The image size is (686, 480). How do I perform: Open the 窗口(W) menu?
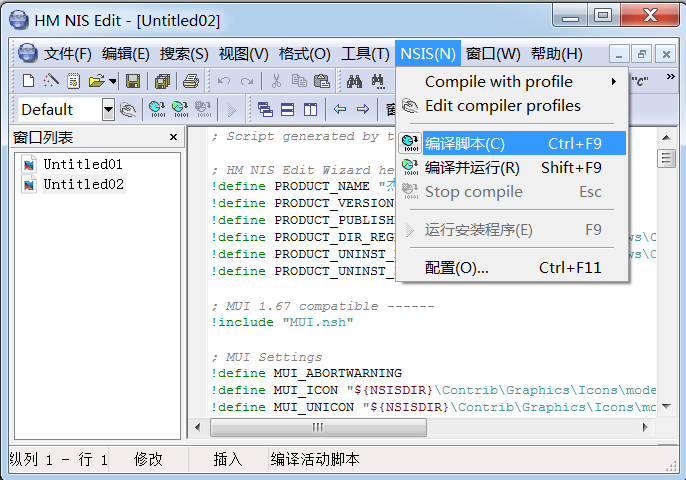tap(493, 54)
